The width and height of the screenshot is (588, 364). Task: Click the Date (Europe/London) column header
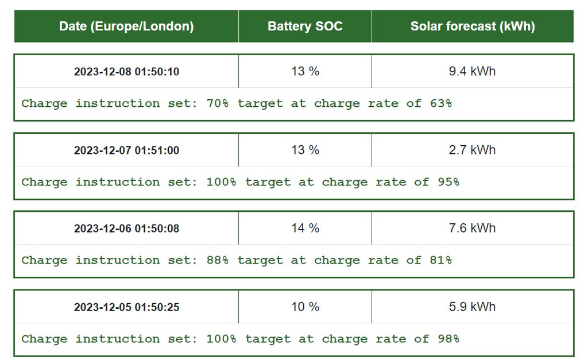126,26
